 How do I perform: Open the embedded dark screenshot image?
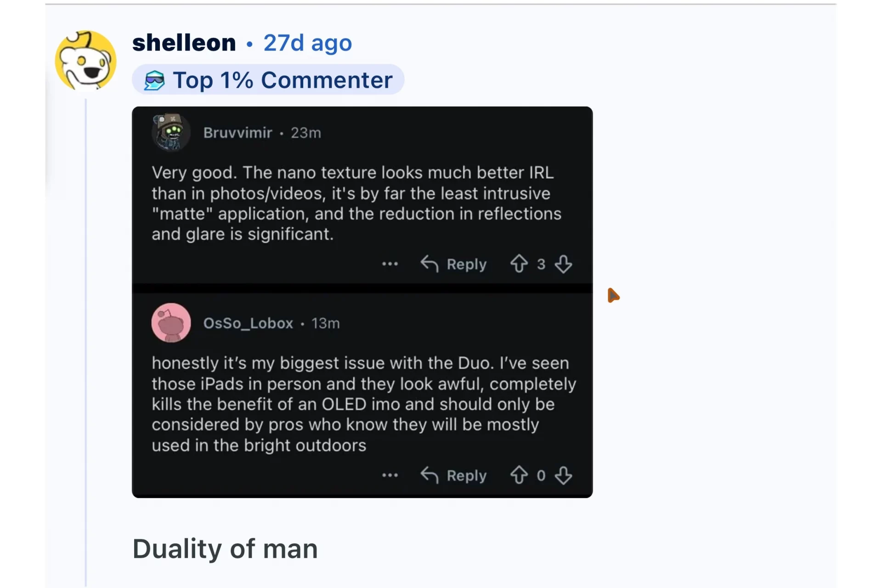coord(362,302)
